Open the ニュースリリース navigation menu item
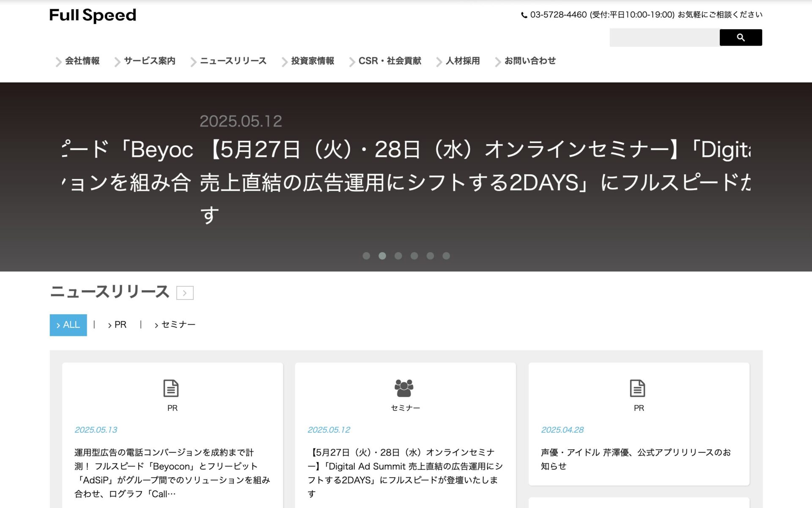This screenshot has height=508, width=812. pos(233,61)
